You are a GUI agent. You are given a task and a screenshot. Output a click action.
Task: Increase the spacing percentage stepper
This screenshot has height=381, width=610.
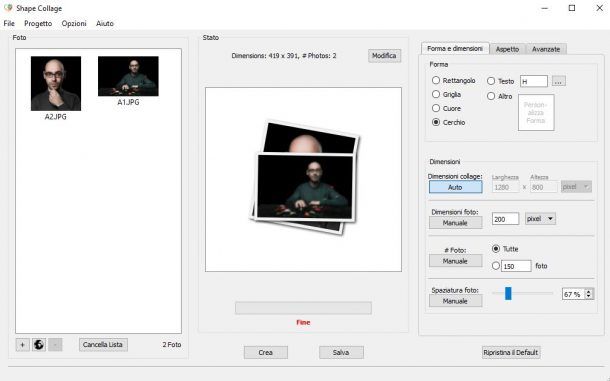[x=589, y=291]
